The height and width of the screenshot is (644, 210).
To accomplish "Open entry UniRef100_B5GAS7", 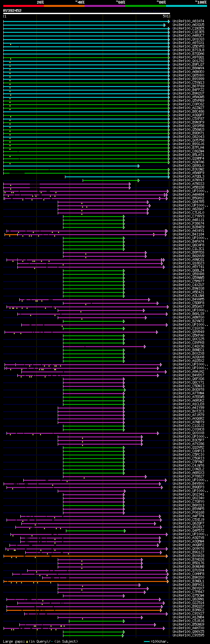I will point(188,307).
